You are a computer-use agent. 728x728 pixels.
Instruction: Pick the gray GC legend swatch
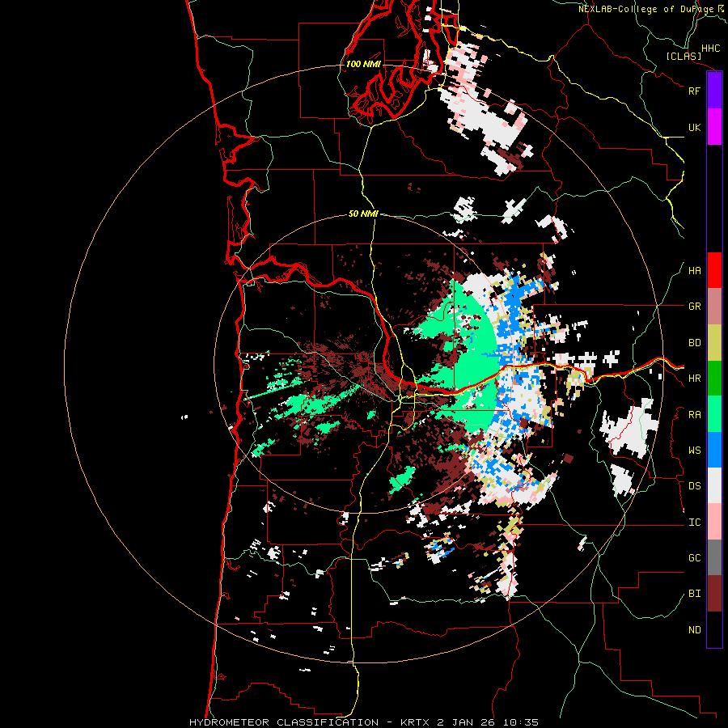coord(714,557)
